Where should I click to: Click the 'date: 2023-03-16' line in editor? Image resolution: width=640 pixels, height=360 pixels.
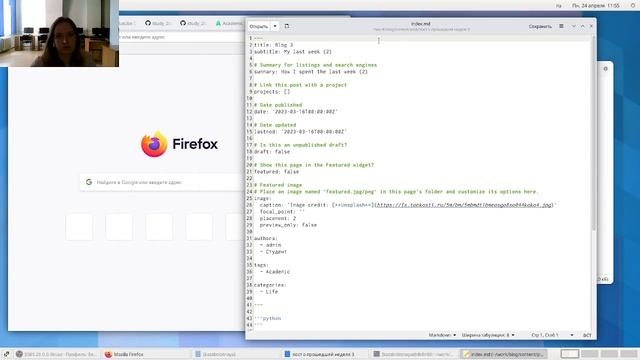tap(296, 112)
